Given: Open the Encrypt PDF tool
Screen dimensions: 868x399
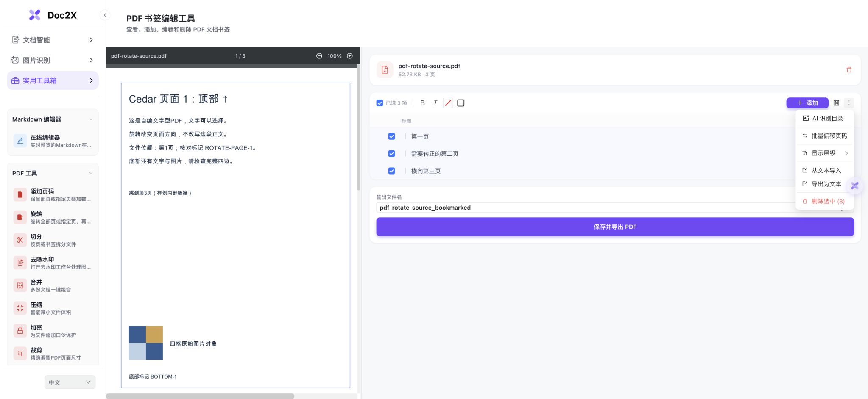Looking at the screenshot, I should [53, 331].
